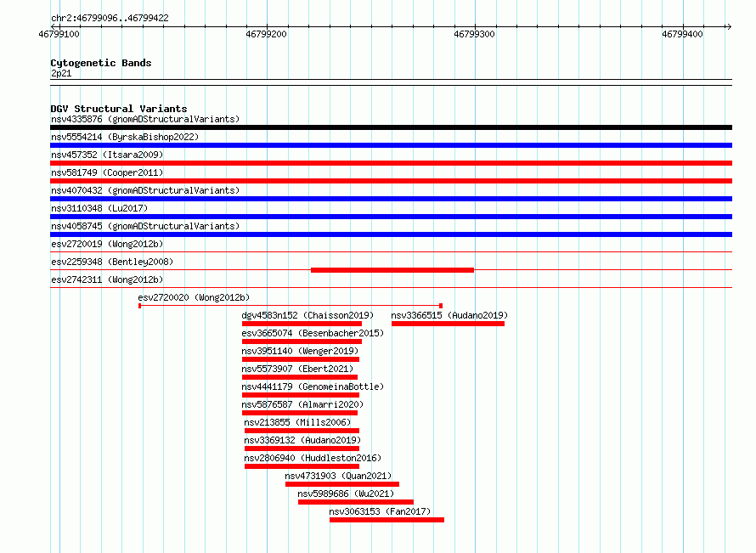This screenshot has width=756, height=553.
Task: Select the red bar under nsv4731903
Action: click(342, 484)
